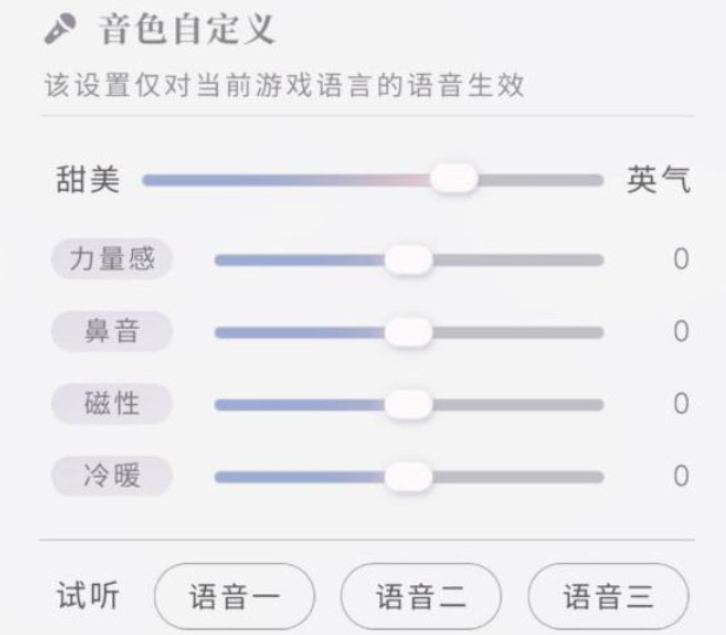The height and width of the screenshot is (635, 726).
Task: Click the blue left part of the 磁性 track
Action: click(300, 405)
